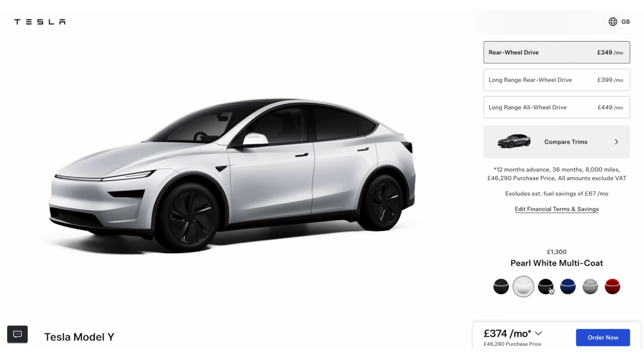This screenshot has width=644, height=363.
Task: Pick the Quicksilver paint swatch
Action: point(590,287)
